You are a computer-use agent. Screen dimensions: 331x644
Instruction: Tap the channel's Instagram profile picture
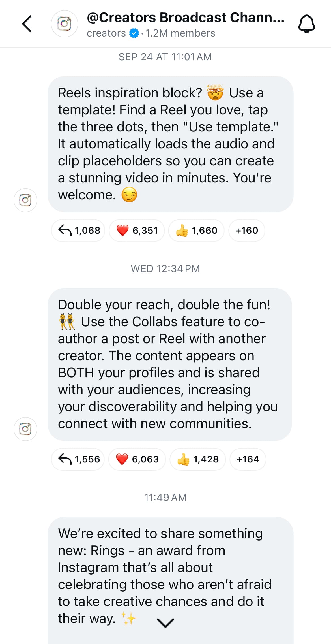click(x=65, y=24)
